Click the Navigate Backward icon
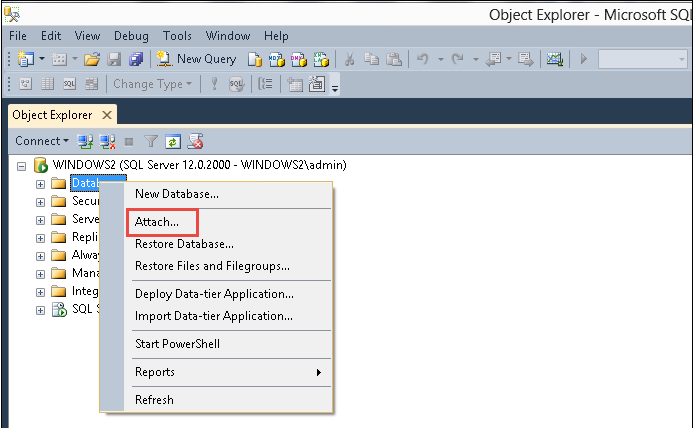Image resolution: width=700 pixels, height=428 pixels. pos(493,59)
